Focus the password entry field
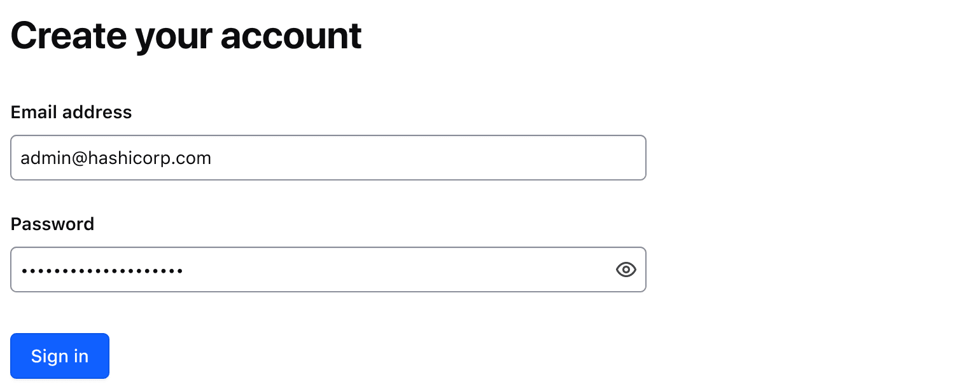Screen dimensions: 980x389 coord(286,270)
